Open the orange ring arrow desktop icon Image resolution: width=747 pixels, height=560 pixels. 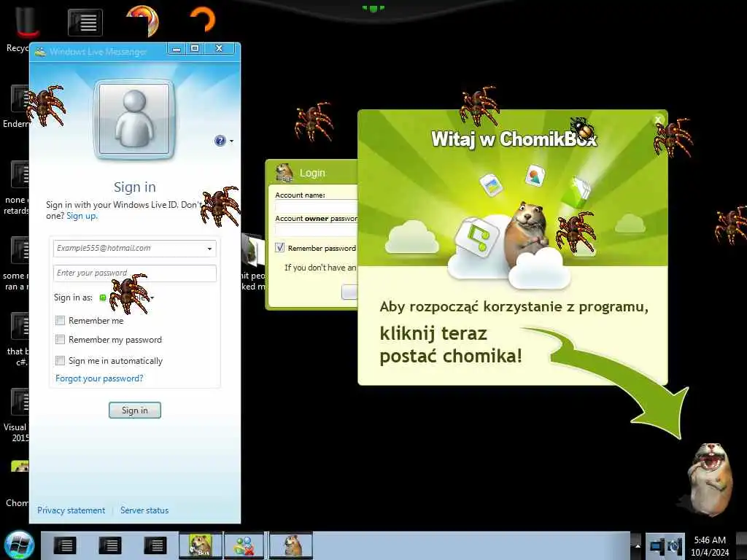(x=203, y=20)
